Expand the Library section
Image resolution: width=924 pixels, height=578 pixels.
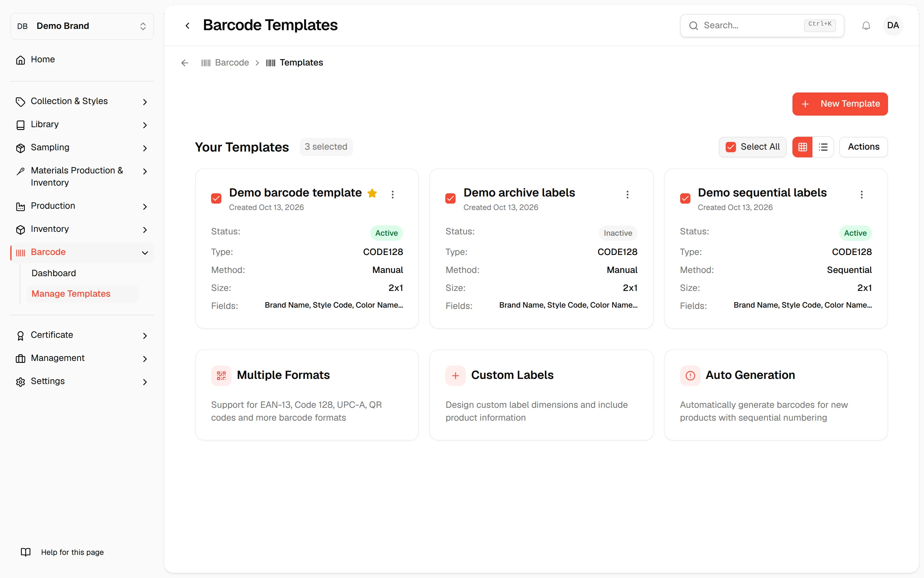82,125
